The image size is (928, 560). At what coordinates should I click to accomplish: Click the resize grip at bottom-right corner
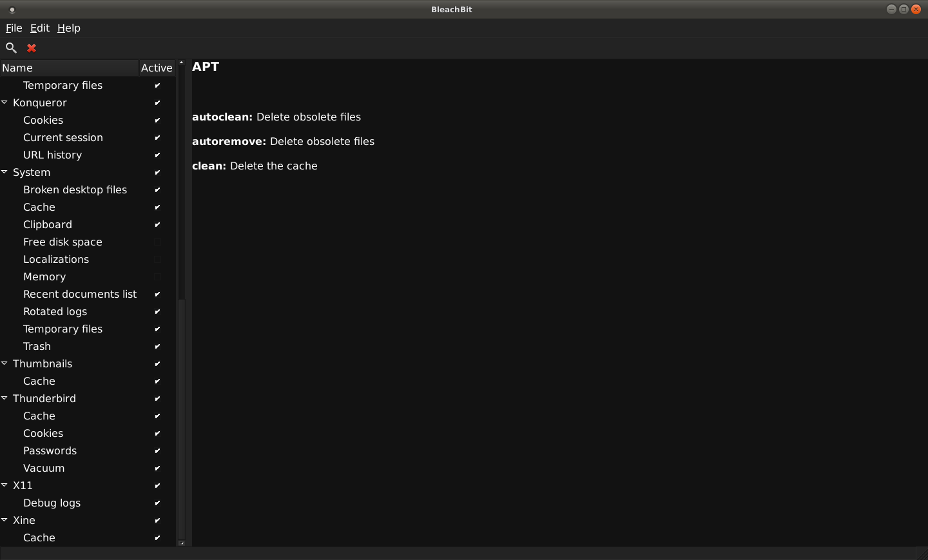coord(922,554)
